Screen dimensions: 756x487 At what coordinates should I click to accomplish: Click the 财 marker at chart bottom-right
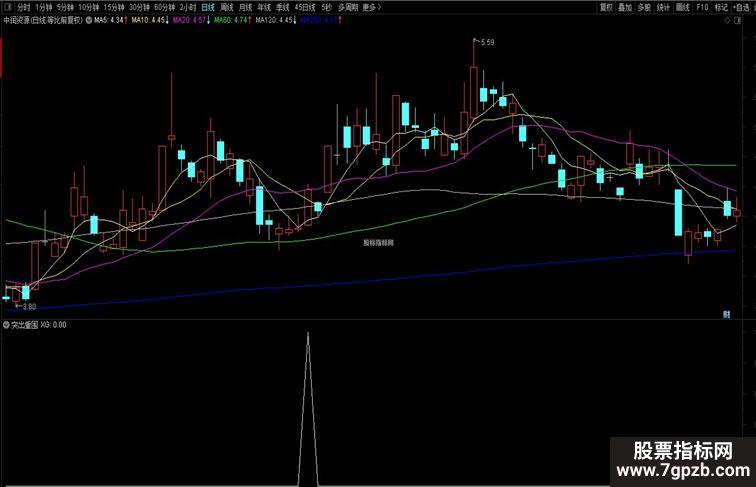727,314
